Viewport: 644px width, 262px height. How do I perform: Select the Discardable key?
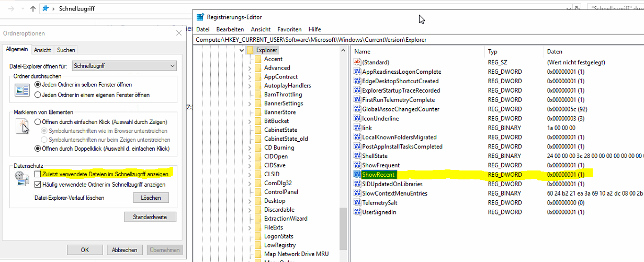click(279, 210)
